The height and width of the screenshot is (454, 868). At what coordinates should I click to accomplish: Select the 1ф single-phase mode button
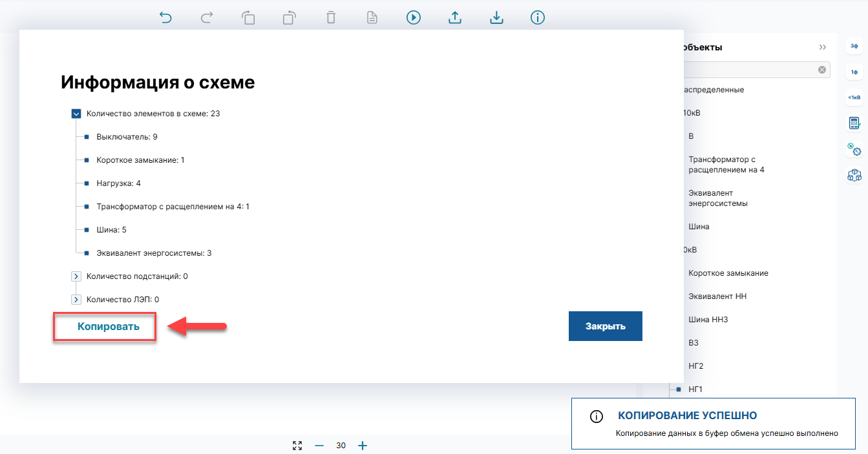pyautogui.click(x=854, y=72)
